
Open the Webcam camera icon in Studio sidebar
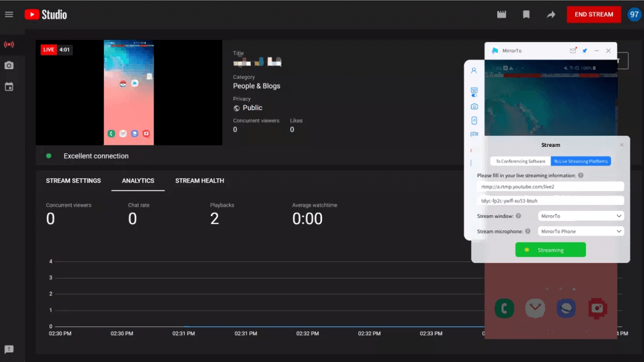click(x=9, y=66)
